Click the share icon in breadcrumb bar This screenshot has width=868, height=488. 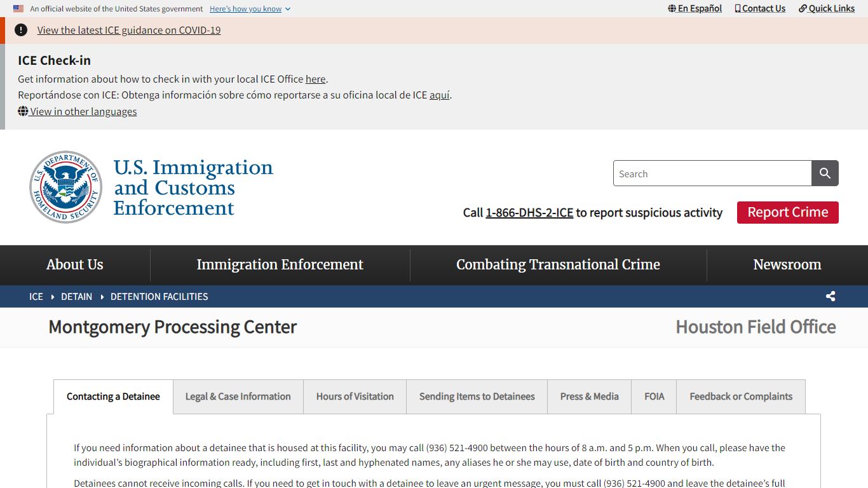tap(831, 296)
